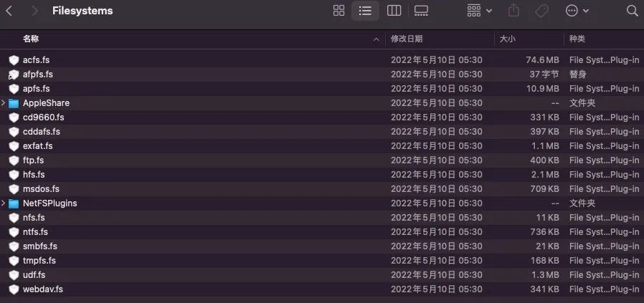
Task: Sort by the 名称 column header
Action: [x=31, y=39]
